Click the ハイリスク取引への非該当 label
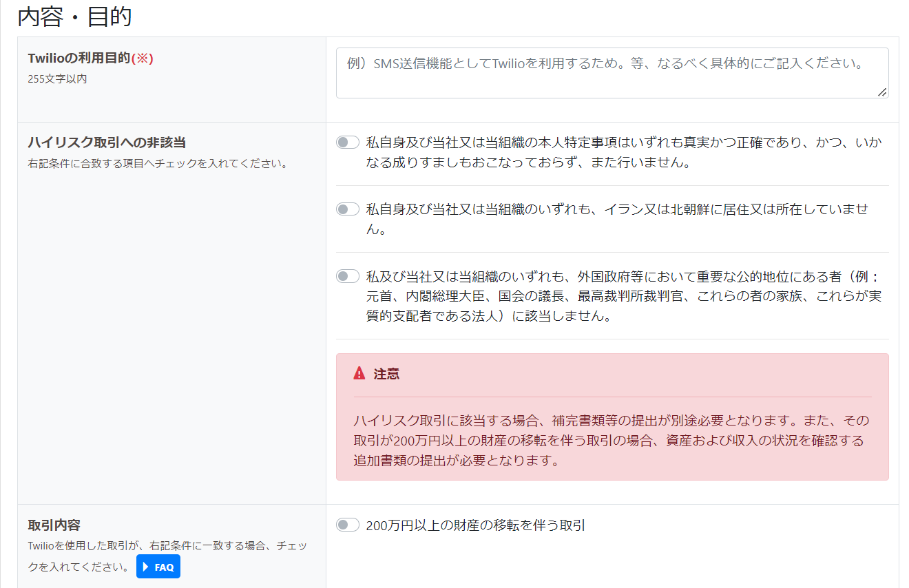Image resolution: width=909 pixels, height=588 pixels. (x=107, y=143)
